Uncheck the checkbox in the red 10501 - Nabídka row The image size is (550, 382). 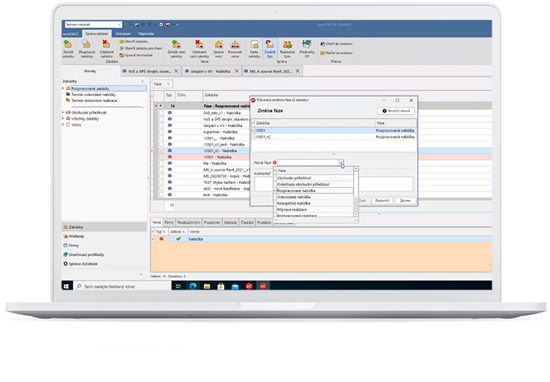tap(161, 157)
